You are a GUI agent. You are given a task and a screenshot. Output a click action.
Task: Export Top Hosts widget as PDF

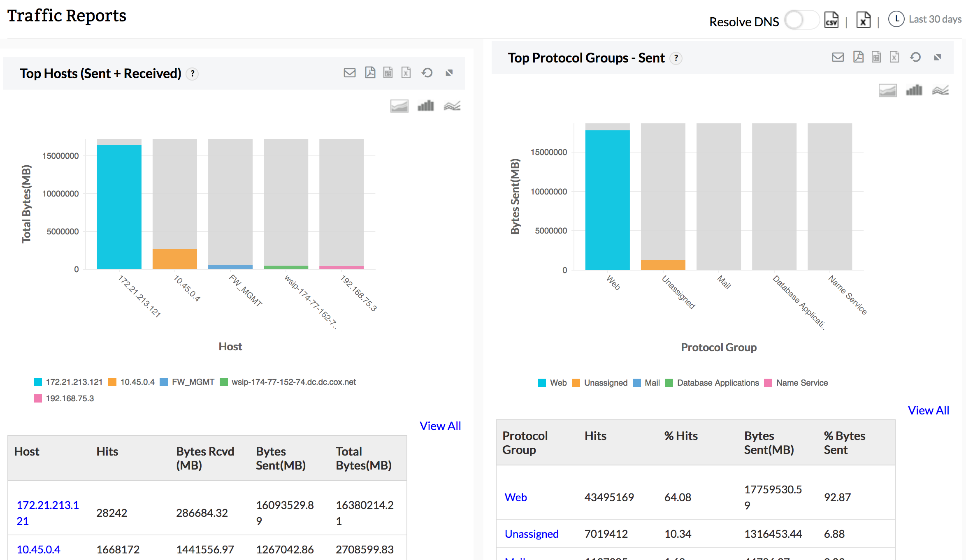(x=370, y=73)
